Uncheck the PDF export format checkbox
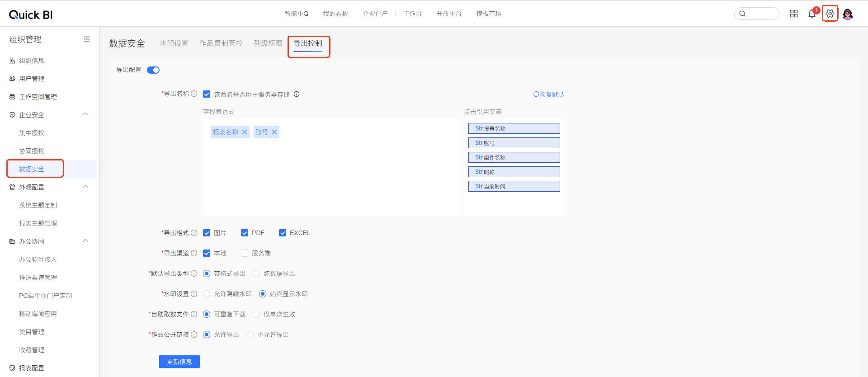Viewport: 868px width, 377px height. point(245,233)
